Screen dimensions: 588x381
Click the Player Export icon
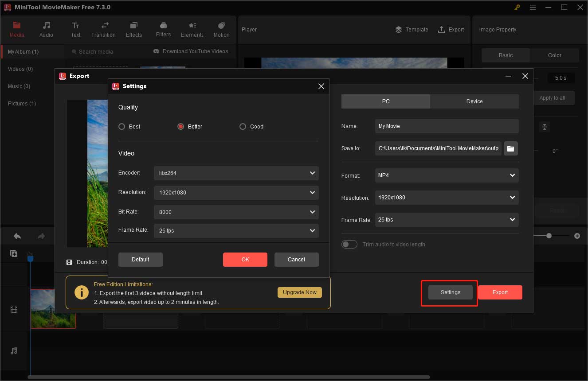[x=441, y=30]
